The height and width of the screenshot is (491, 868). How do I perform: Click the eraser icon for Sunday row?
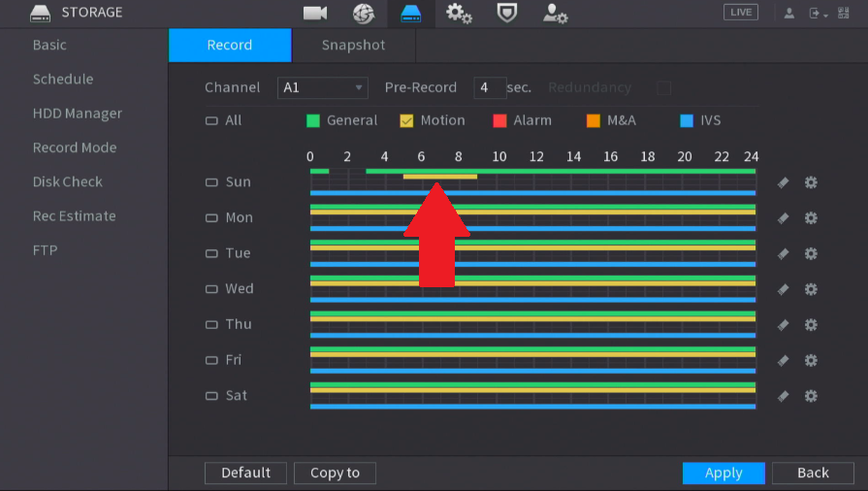tap(783, 182)
